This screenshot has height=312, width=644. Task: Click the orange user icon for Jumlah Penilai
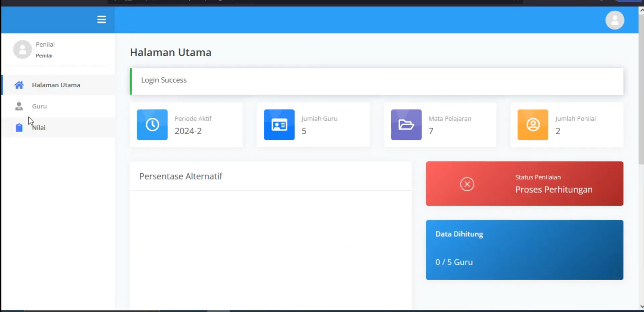533,125
